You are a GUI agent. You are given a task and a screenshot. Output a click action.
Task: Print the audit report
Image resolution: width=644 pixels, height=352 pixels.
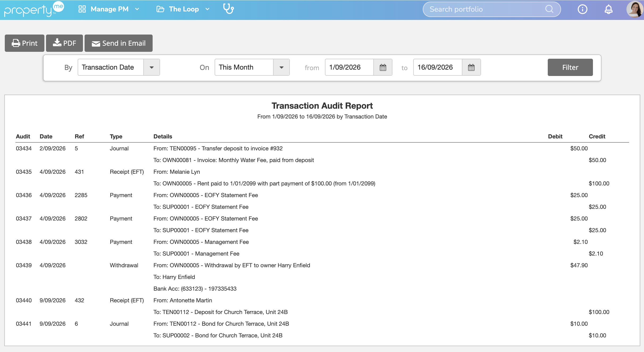pos(24,43)
